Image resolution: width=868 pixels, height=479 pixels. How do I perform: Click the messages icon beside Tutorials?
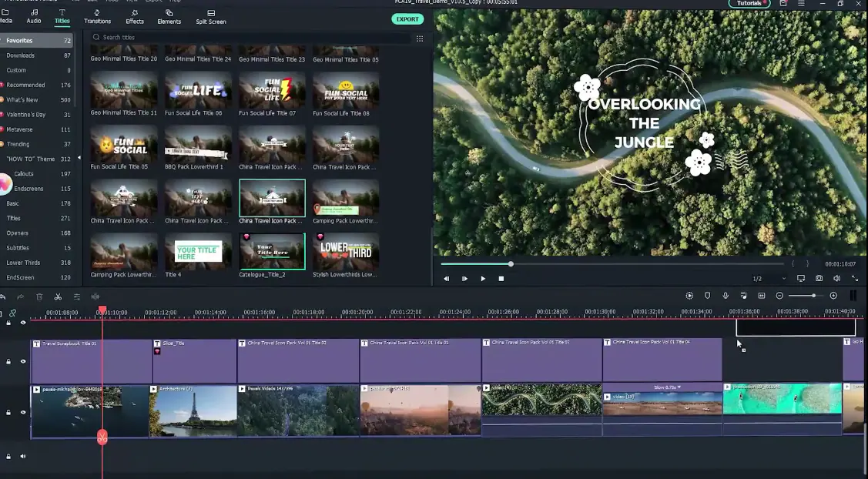click(783, 3)
